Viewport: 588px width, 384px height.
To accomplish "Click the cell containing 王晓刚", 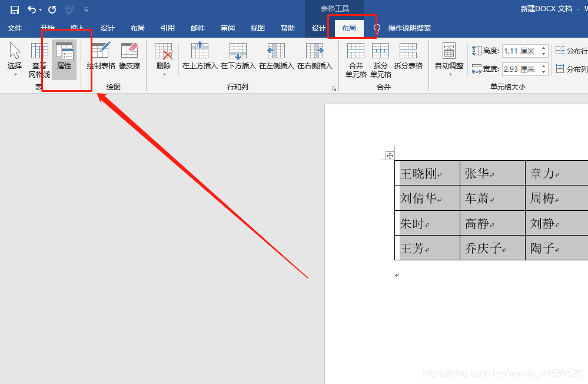I will [x=427, y=173].
